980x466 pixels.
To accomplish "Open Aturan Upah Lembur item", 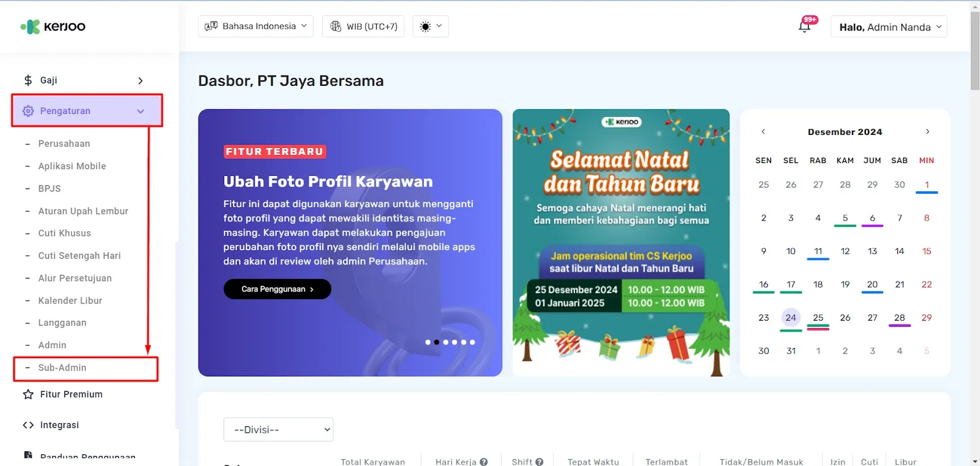I will 83,211.
